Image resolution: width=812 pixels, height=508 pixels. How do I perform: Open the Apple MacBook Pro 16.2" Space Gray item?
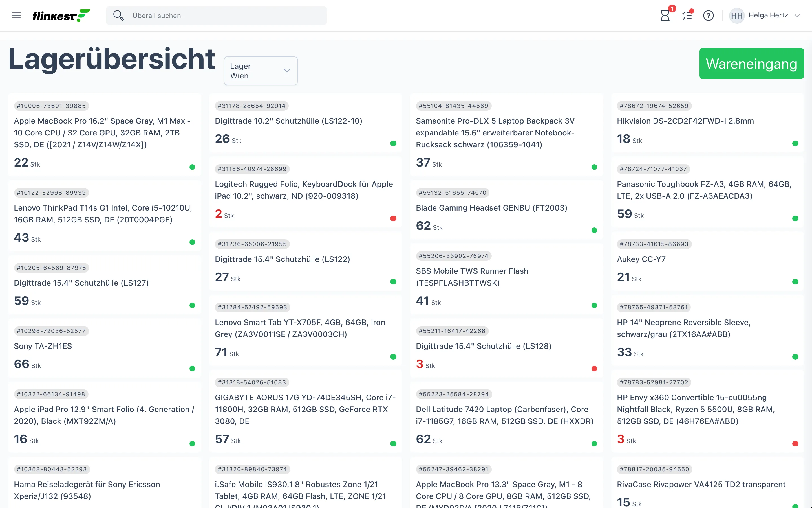click(105, 135)
